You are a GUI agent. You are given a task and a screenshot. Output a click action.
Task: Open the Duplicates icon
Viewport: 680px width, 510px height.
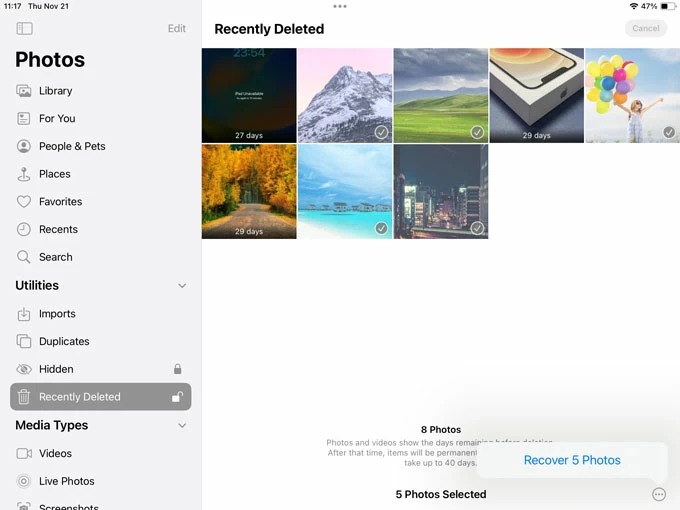click(24, 341)
